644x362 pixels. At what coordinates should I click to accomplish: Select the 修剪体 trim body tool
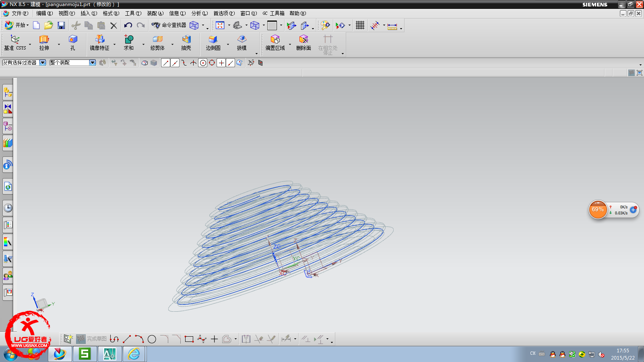157,43
